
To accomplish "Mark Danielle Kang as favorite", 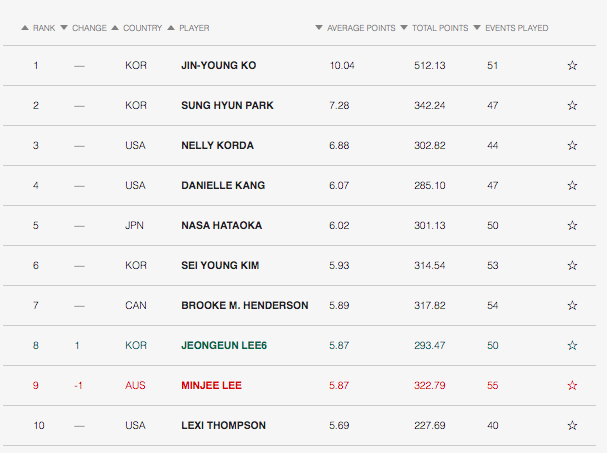I will click(572, 186).
